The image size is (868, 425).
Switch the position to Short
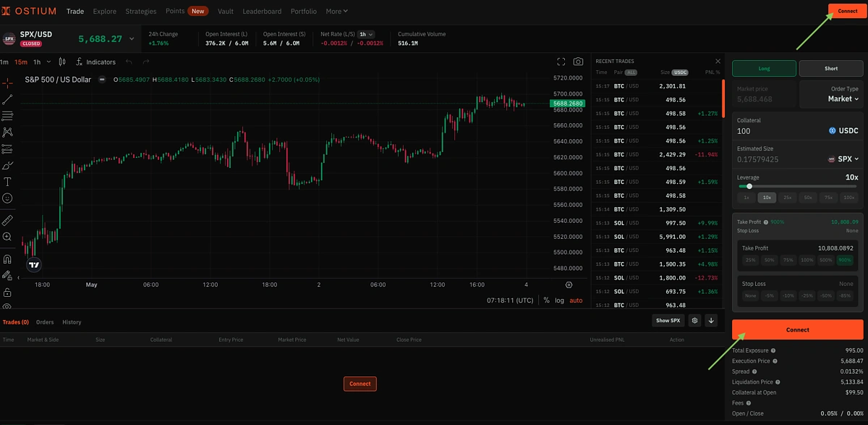831,69
